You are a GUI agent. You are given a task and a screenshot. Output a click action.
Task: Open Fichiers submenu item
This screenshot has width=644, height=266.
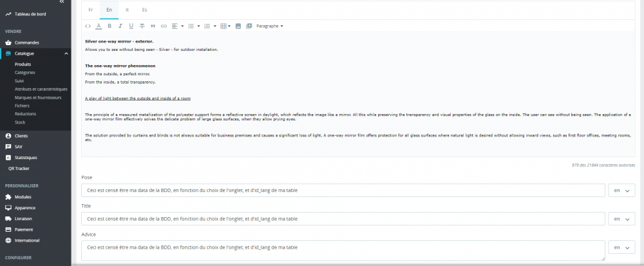click(22, 106)
